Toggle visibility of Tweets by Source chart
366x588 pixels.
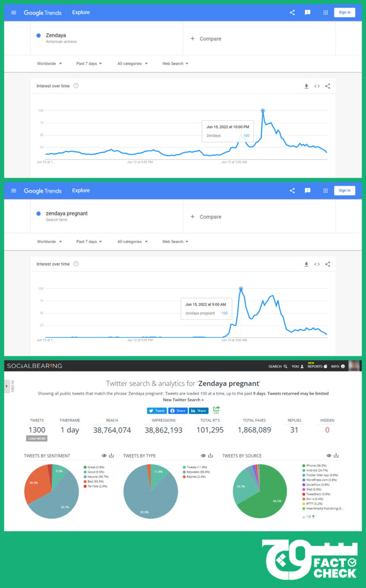(329, 455)
